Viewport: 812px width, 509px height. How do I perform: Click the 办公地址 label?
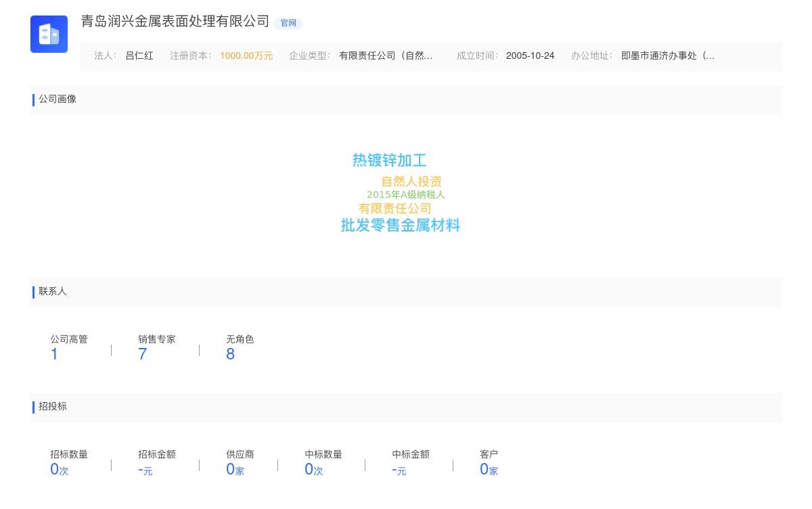click(592, 56)
